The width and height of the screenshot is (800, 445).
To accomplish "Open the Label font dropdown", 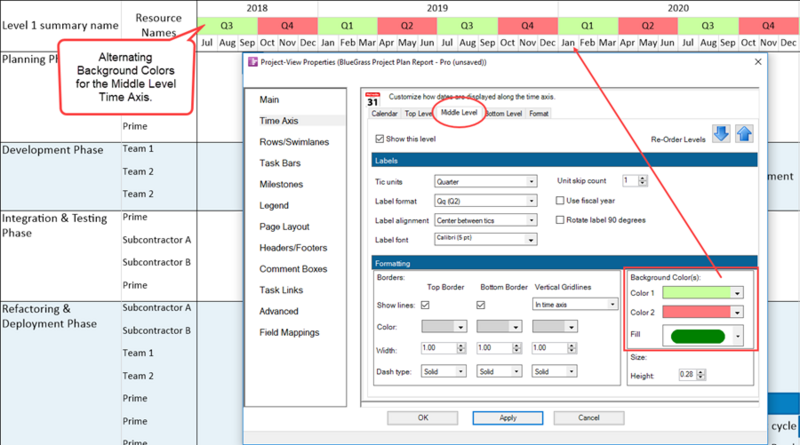I will pyautogui.click(x=485, y=239).
